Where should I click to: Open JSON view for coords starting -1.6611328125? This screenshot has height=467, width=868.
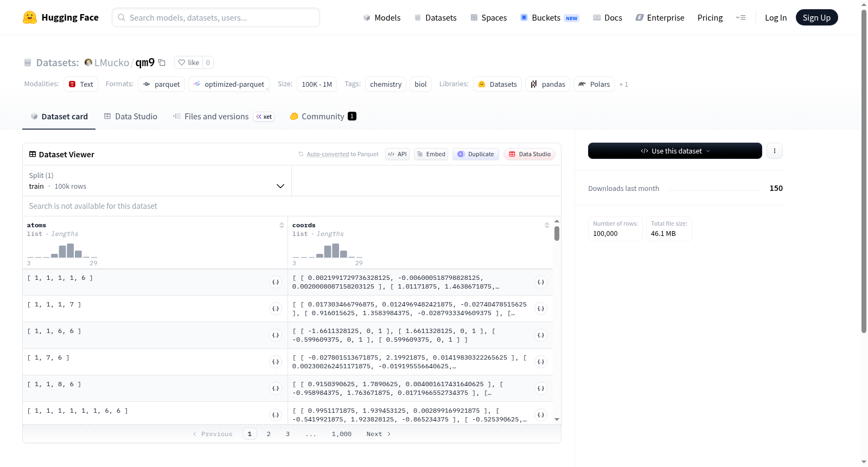541,335
